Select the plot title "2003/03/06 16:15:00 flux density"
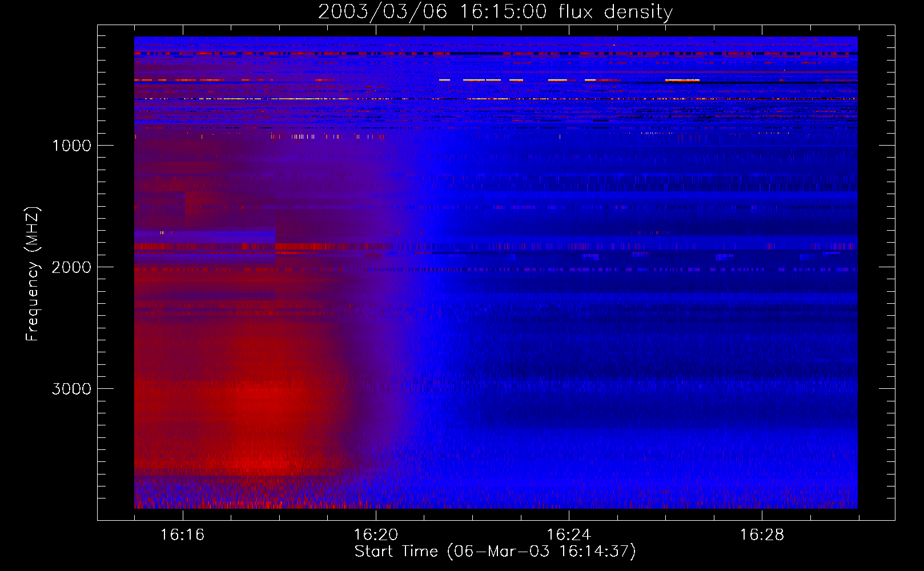The width and height of the screenshot is (924, 571). [x=495, y=12]
